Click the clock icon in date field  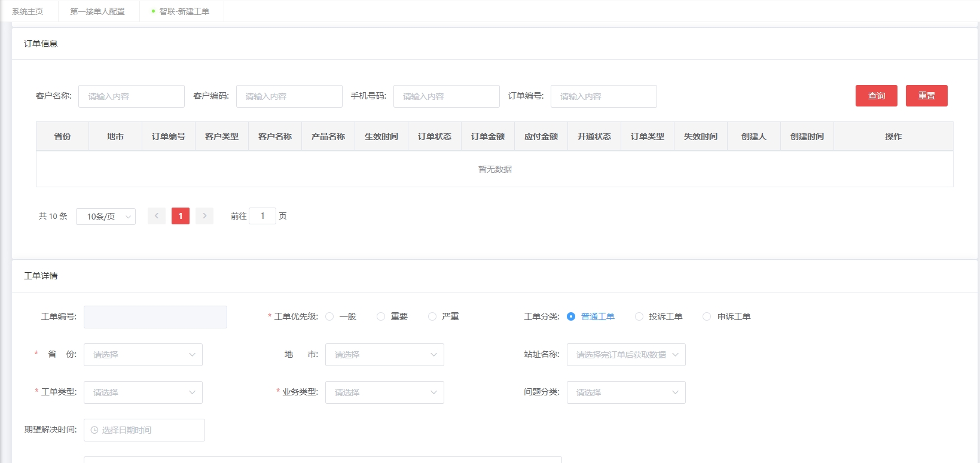click(x=94, y=430)
